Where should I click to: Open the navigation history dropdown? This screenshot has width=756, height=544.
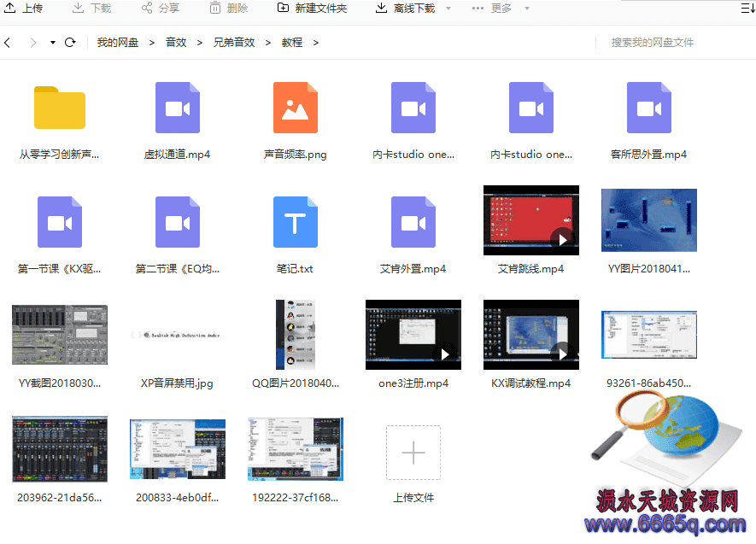click(x=53, y=43)
